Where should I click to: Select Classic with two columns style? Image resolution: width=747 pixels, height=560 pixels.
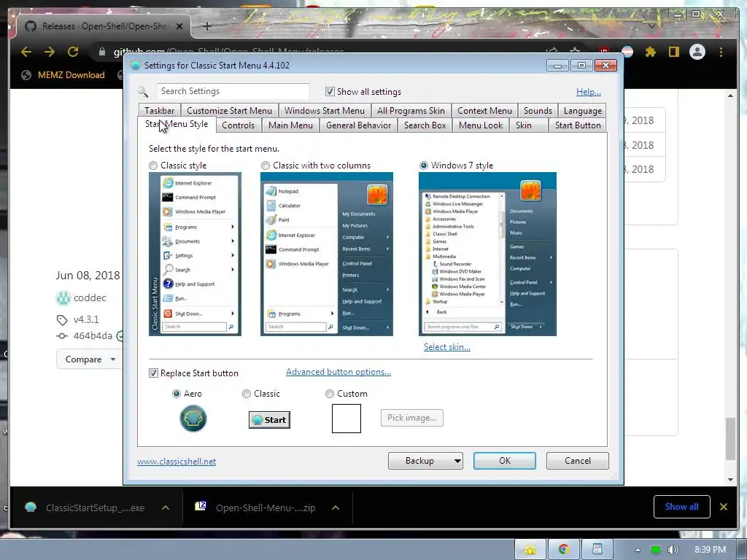(266, 166)
